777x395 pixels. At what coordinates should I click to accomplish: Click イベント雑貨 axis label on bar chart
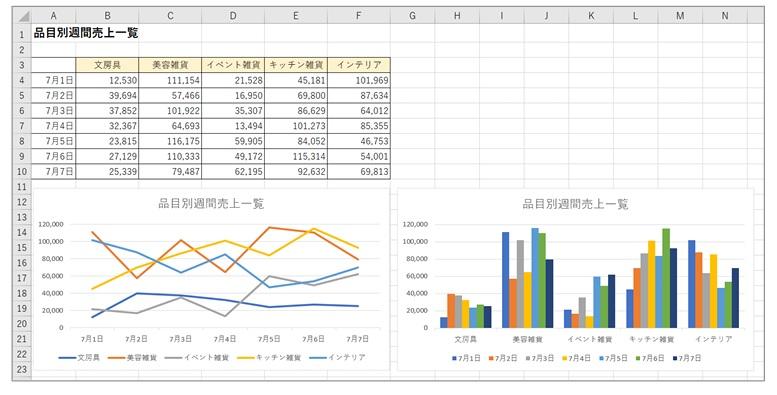pos(590,339)
